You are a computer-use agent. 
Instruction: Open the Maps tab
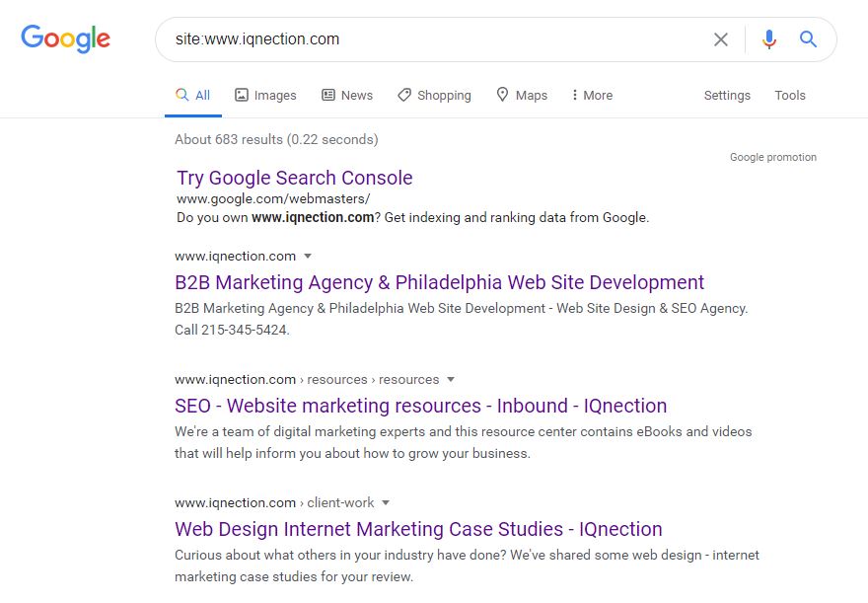[x=522, y=96]
